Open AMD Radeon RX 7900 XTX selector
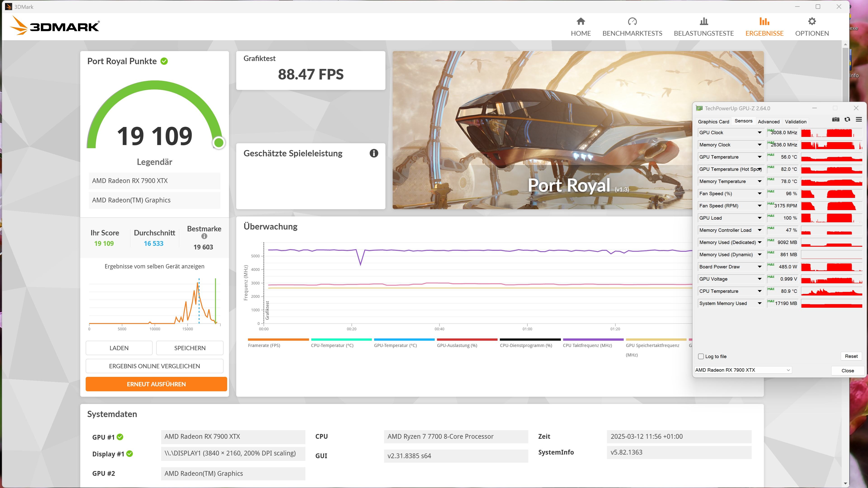This screenshot has height=488, width=868. (743, 370)
